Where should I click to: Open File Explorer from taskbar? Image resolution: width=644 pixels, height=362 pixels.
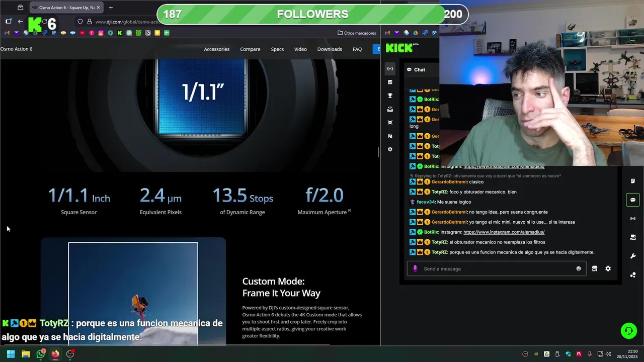[x=26, y=354]
